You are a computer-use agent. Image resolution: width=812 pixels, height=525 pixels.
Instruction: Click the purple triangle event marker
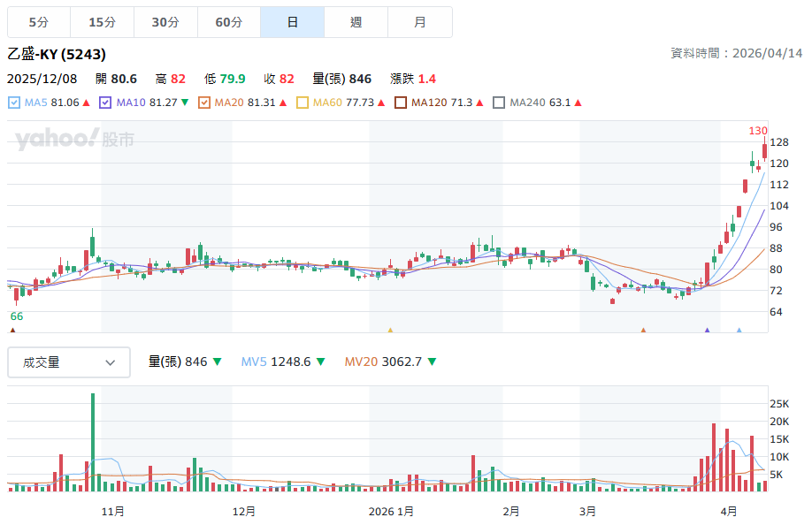pos(707,331)
